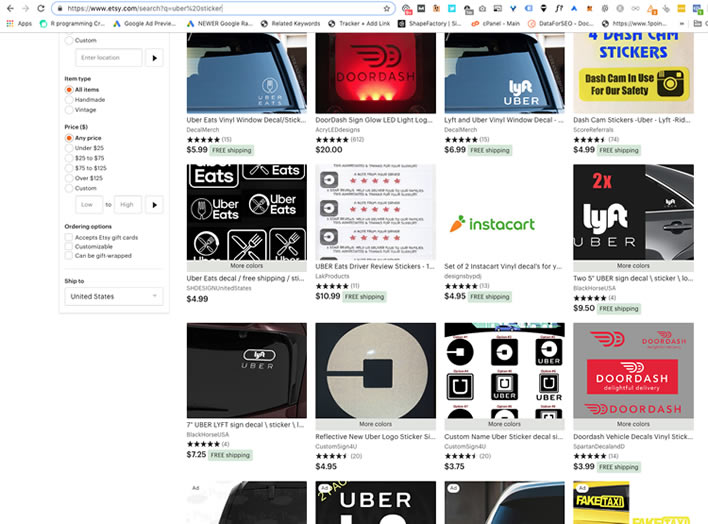Open the Doordash Vehicle Decals image
The width and height of the screenshot is (708, 524).
coord(633,370)
